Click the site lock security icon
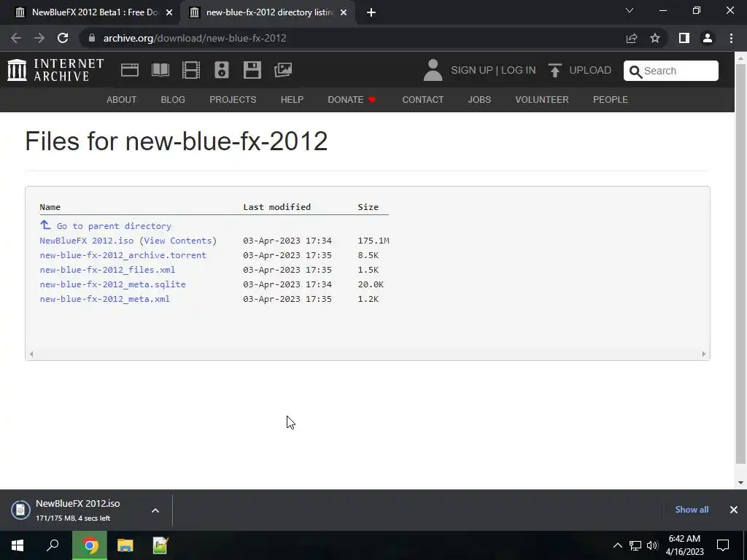 pos(92,38)
